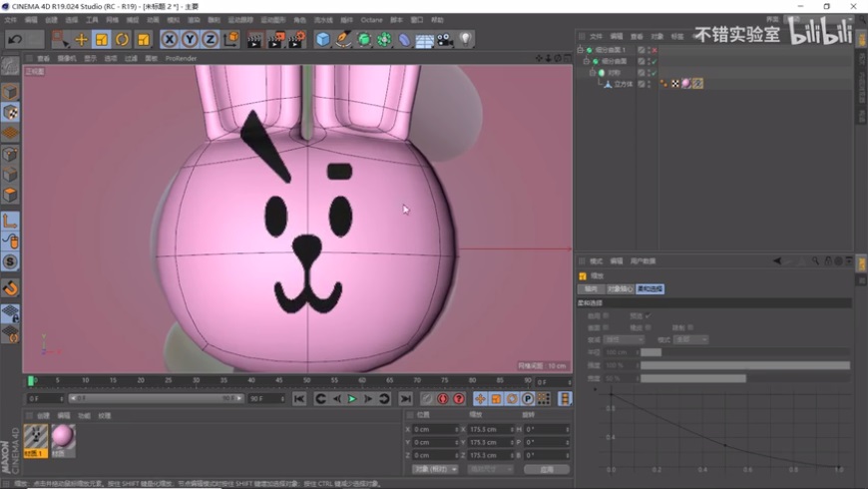Image resolution: width=868 pixels, height=489 pixels.
Task: Click the orange magnet icon in left palette
Action: 10,288
